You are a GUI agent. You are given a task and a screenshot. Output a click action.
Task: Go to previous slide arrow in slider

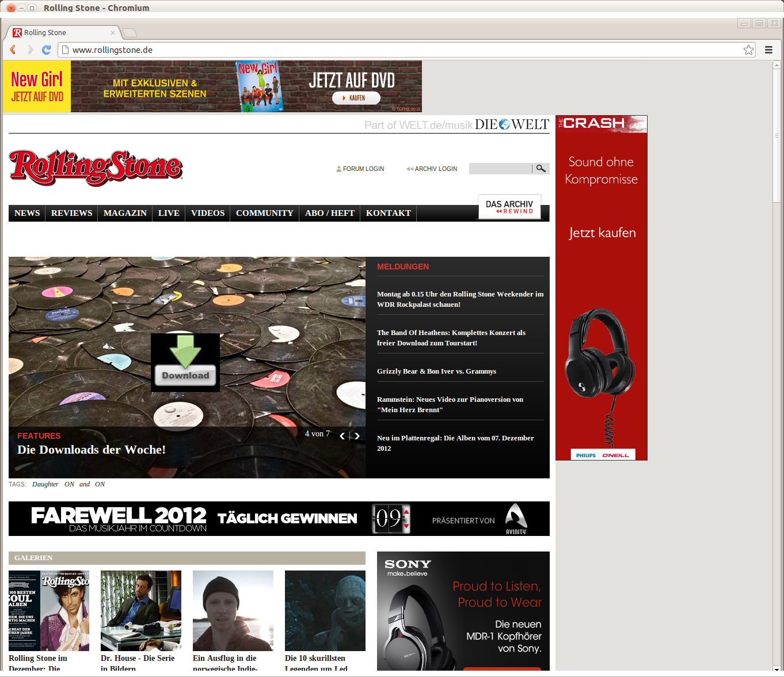click(x=342, y=436)
